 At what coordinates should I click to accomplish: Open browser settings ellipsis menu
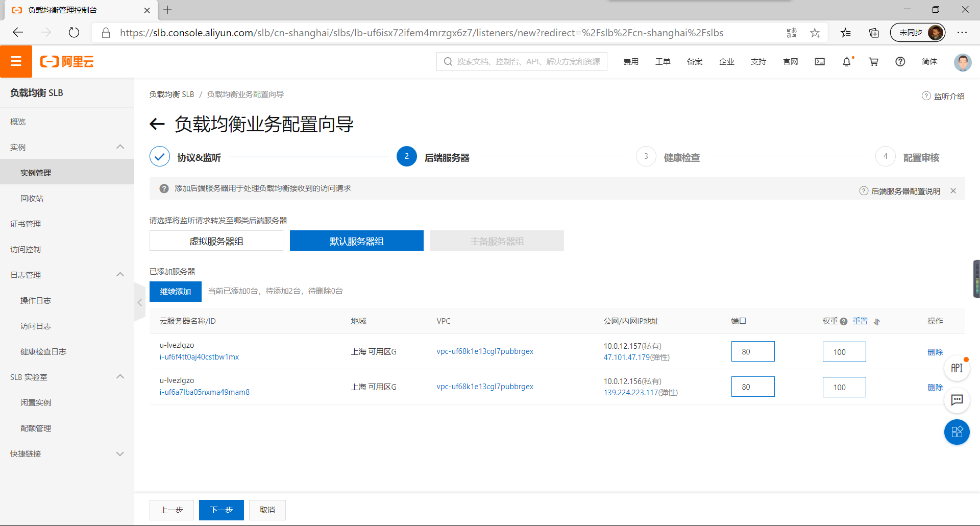[x=962, y=33]
